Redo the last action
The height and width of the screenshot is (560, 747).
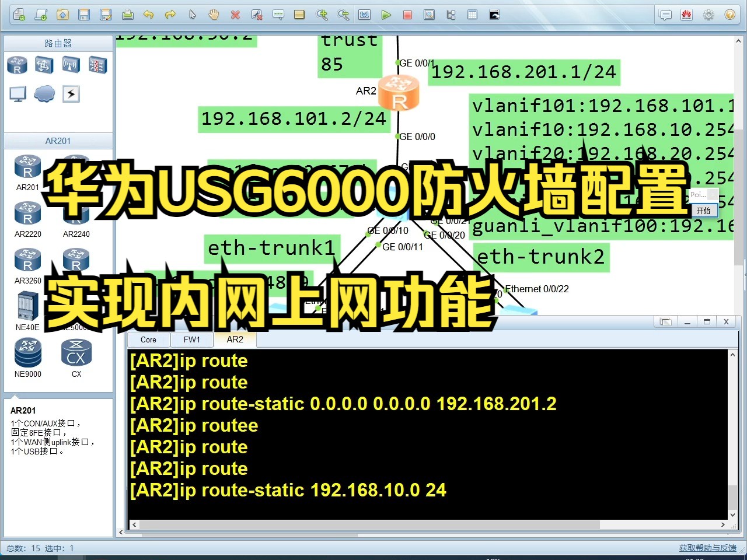pos(170,15)
